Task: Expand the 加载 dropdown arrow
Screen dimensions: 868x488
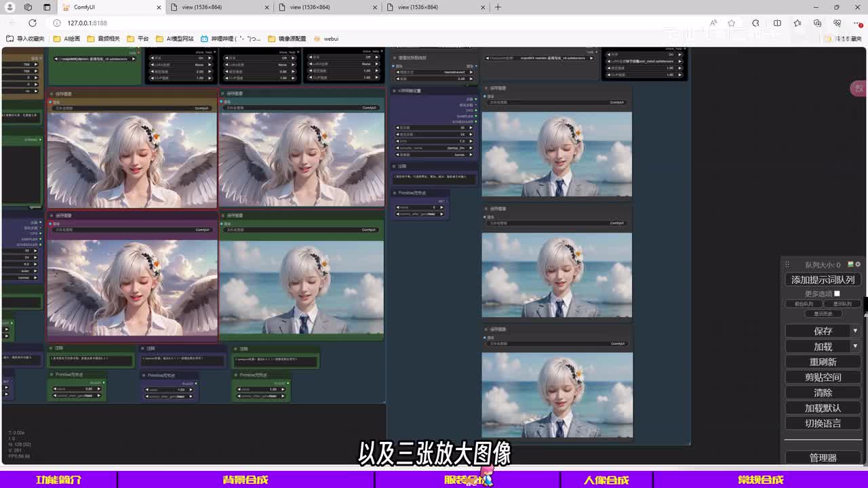Action: click(x=854, y=346)
